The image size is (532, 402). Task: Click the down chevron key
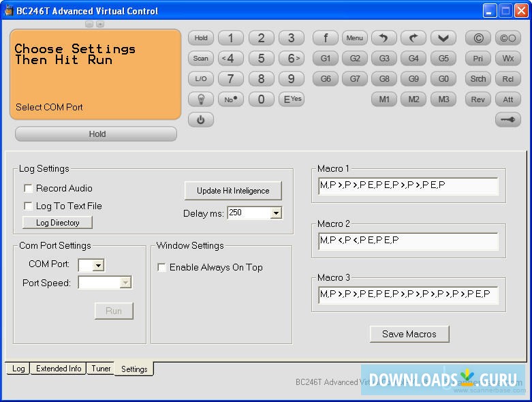tap(443, 38)
